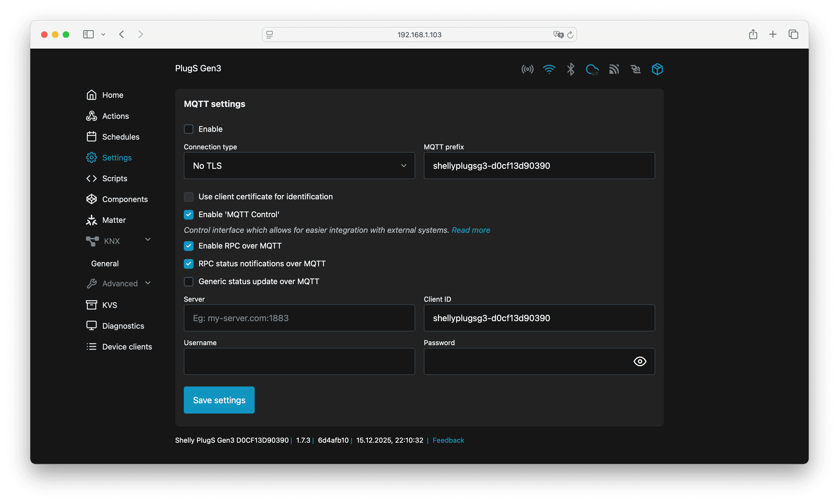This screenshot has width=839, height=504.
Task: Open the Connection type dropdown
Action: pyautogui.click(x=299, y=166)
